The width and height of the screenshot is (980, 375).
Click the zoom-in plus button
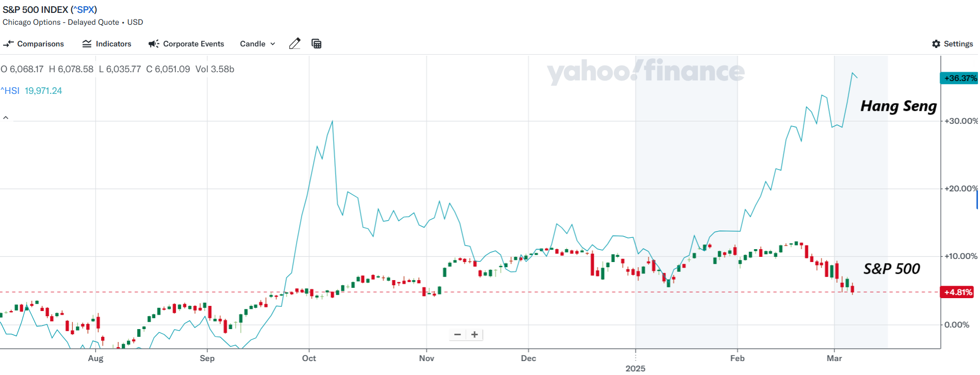point(474,334)
